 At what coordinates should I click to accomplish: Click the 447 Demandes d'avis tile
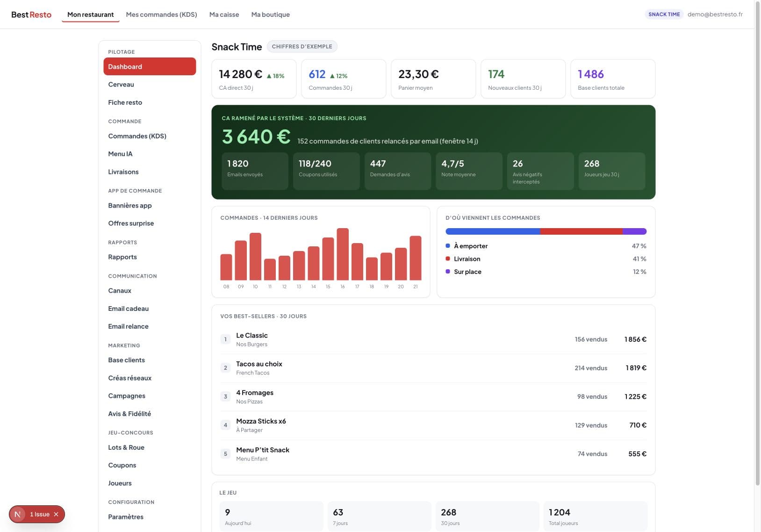click(x=398, y=171)
